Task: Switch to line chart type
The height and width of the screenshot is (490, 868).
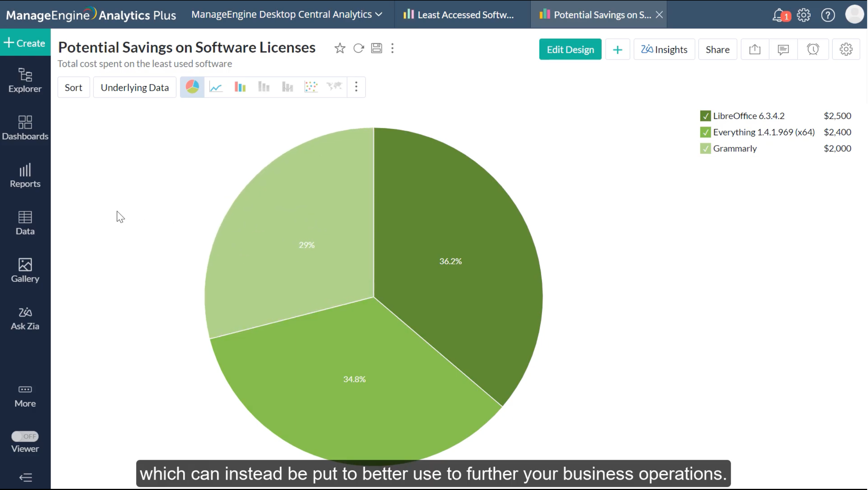Action: [x=216, y=87]
